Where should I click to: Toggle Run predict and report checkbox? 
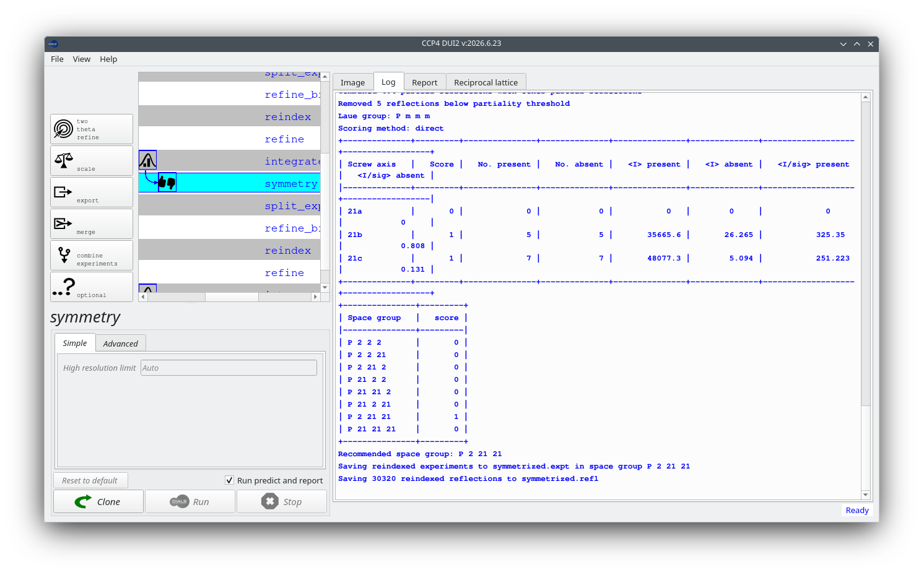pyautogui.click(x=230, y=480)
